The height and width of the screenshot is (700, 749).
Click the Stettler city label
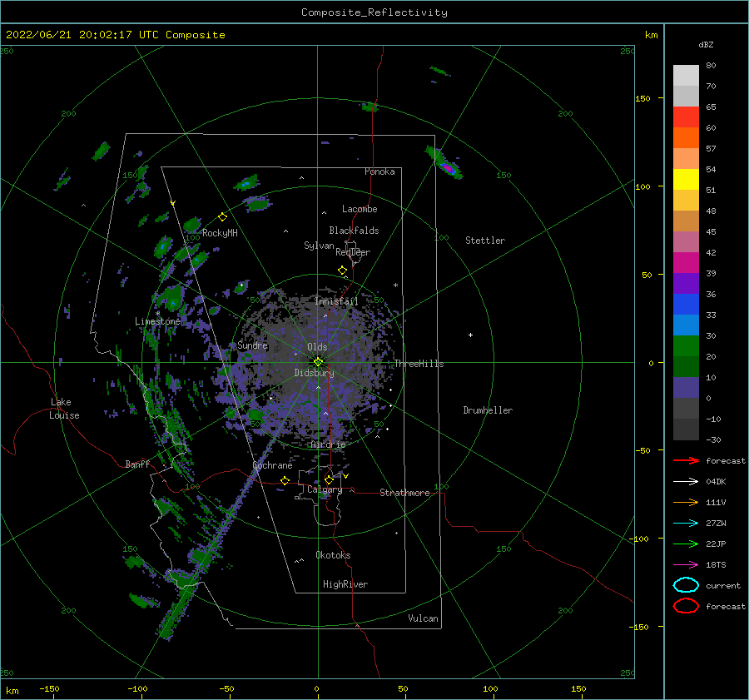point(485,241)
